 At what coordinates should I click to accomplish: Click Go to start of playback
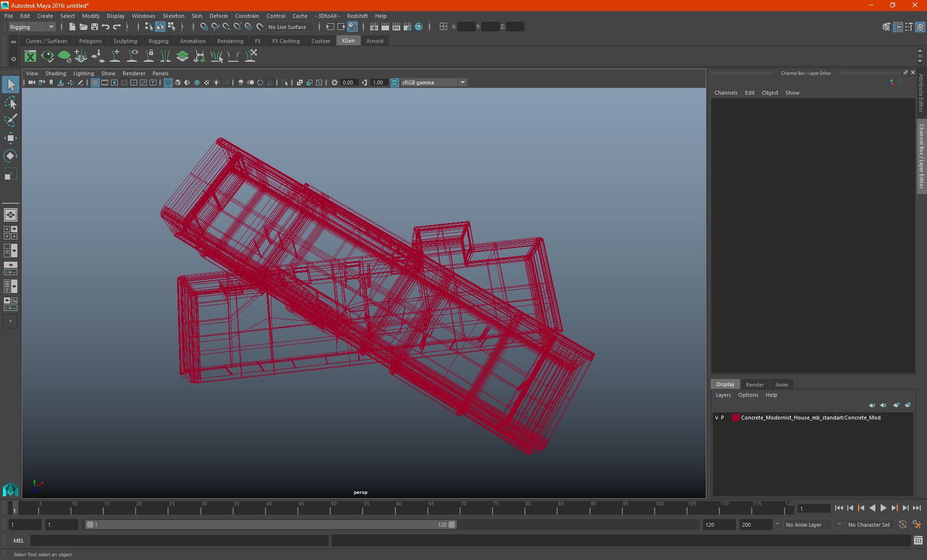click(839, 508)
